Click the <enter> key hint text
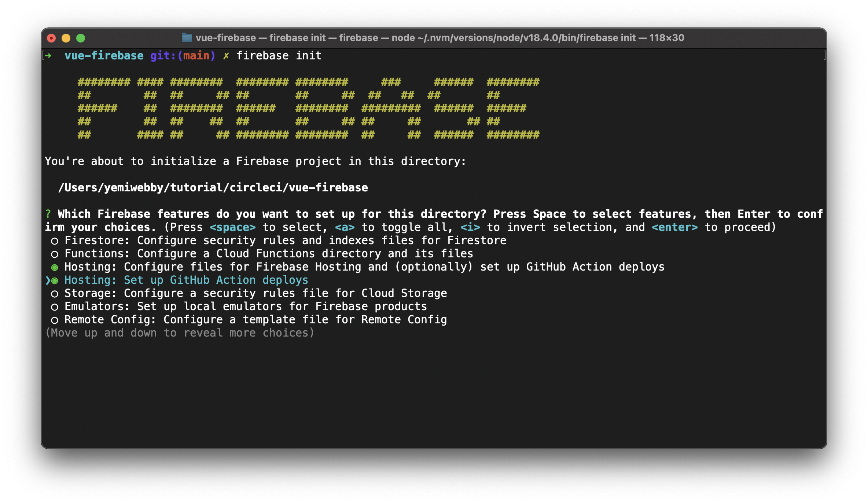 pyautogui.click(x=674, y=227)
